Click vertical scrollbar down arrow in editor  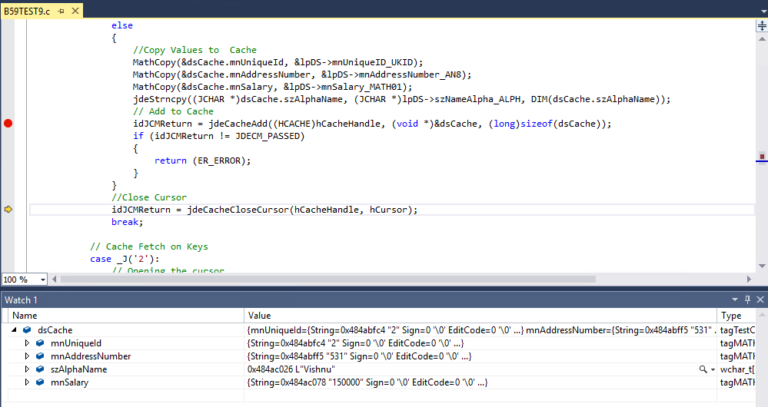(x=762, y=266)
